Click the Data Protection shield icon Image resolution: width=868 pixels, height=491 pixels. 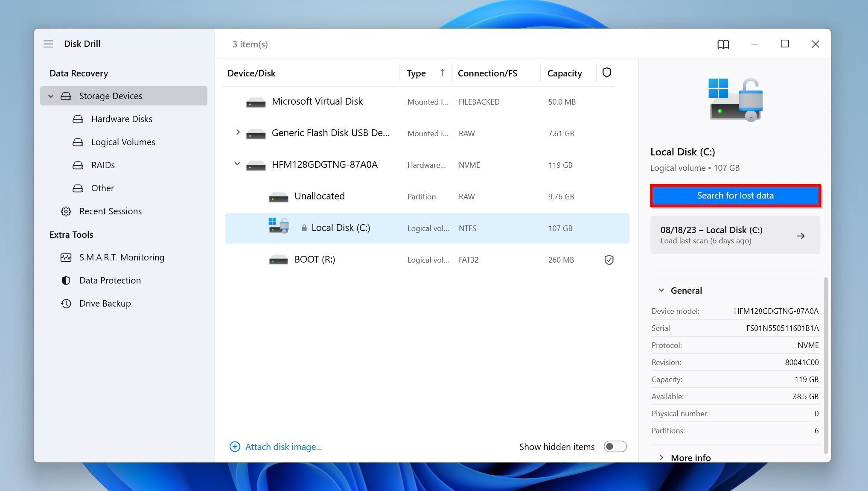67,280
